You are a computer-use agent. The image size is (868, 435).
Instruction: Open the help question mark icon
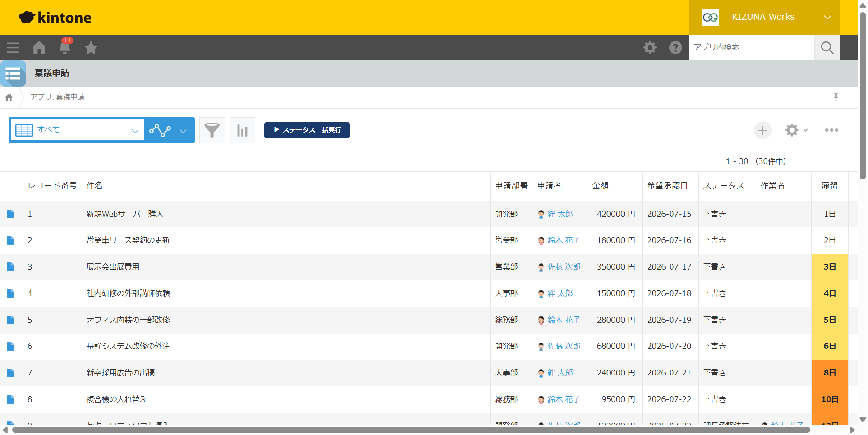pos(675,47)
